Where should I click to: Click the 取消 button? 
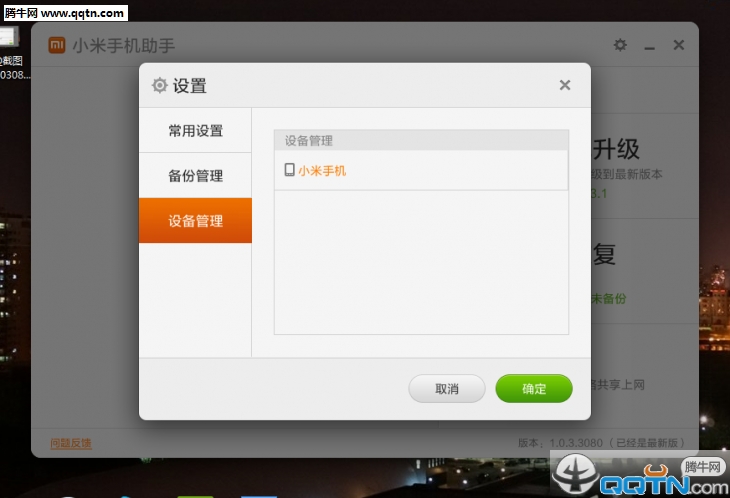[x=447, y=389]
